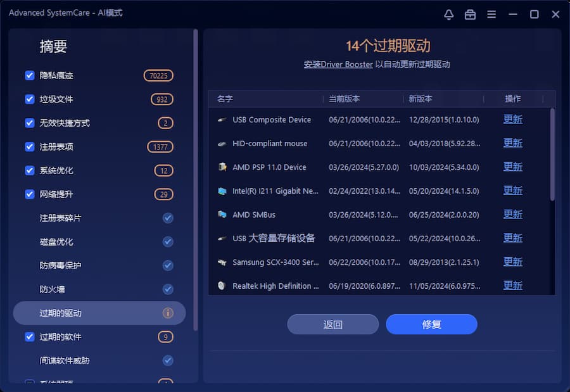Click the Realtek High Definition audio icon
570x392 pixels.
(x=222, y=286)
